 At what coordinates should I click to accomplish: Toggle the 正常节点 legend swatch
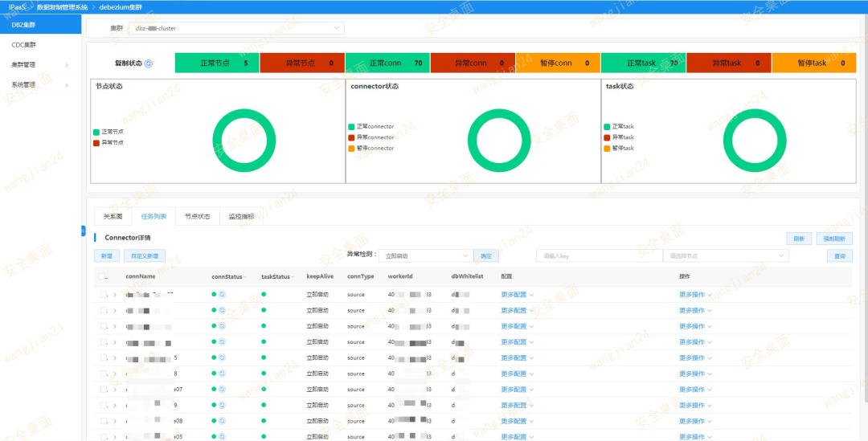point(96,133)
